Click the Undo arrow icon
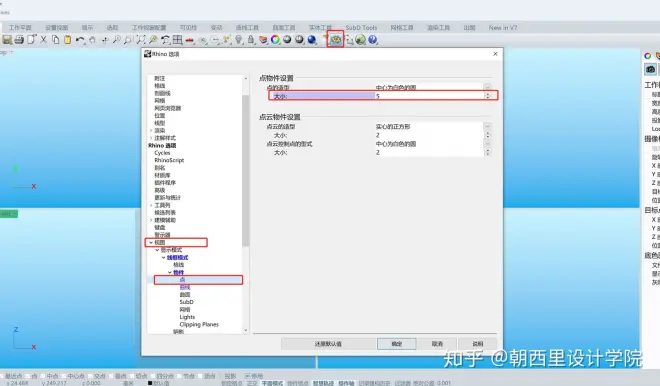Image resolution: width=660 pixels, height=386 pixels. point(80,40)
